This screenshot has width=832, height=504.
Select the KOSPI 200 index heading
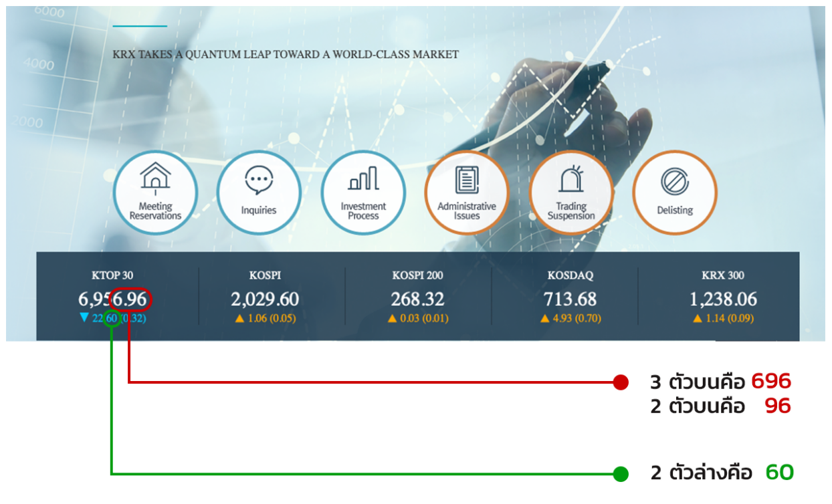[x=417, y=275]
